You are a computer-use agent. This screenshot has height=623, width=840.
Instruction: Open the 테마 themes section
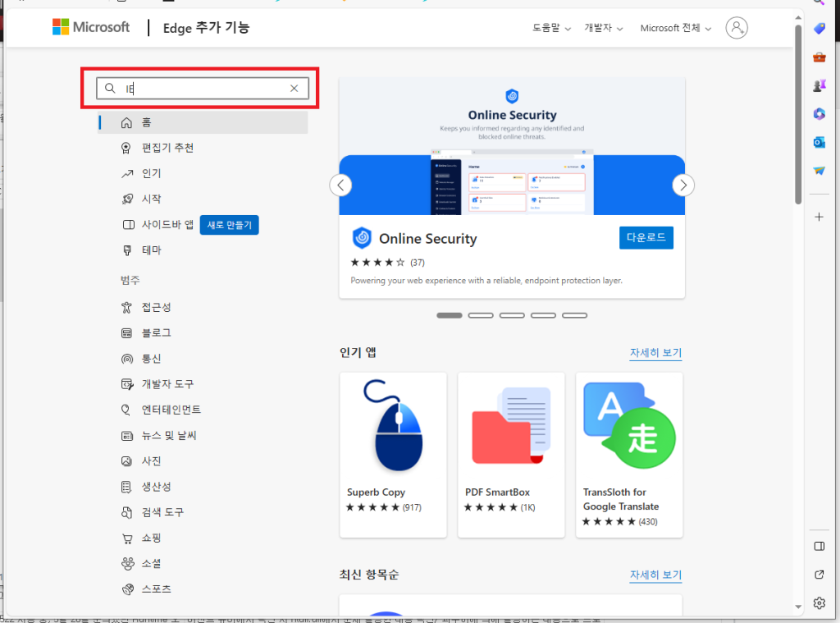151,250
